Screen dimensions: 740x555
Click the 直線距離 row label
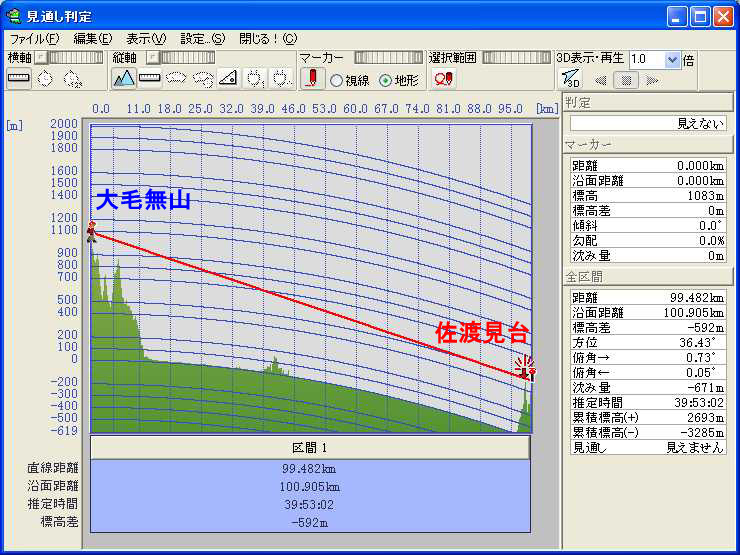click(52, 468)
